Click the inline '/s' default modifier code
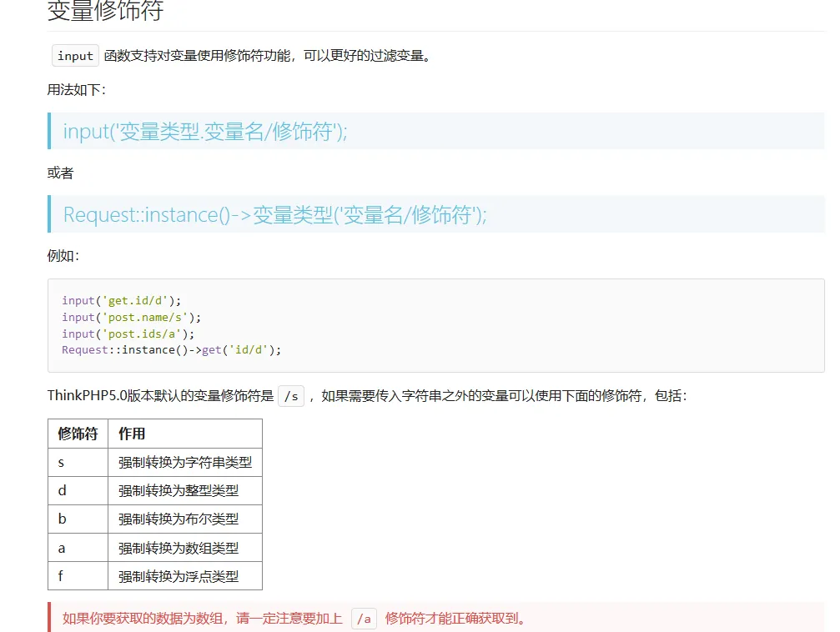 pyautogui.click(x=291, y=396)
